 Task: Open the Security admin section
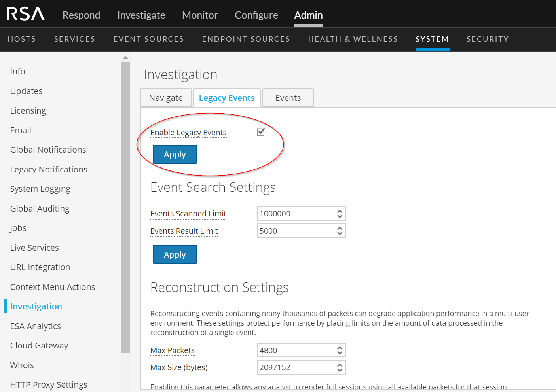[487, 39]
